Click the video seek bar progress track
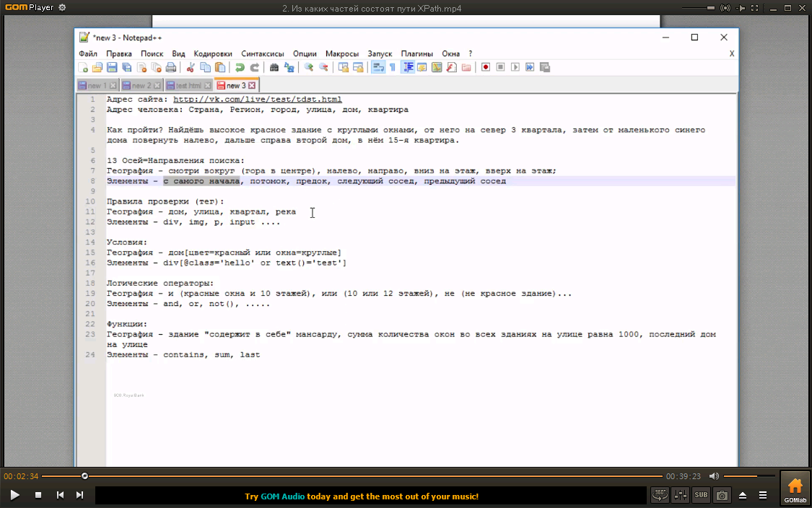This screenshot has width=812, height=508. click(361, 476)
